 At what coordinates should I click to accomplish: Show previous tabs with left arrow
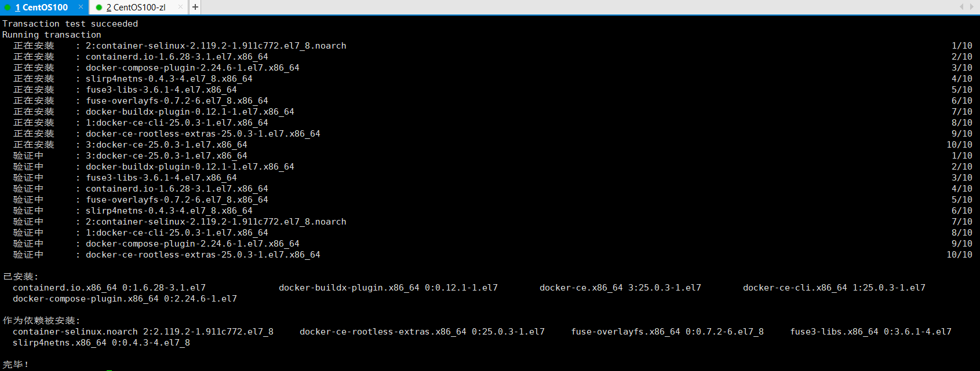[x=962, y=7]
